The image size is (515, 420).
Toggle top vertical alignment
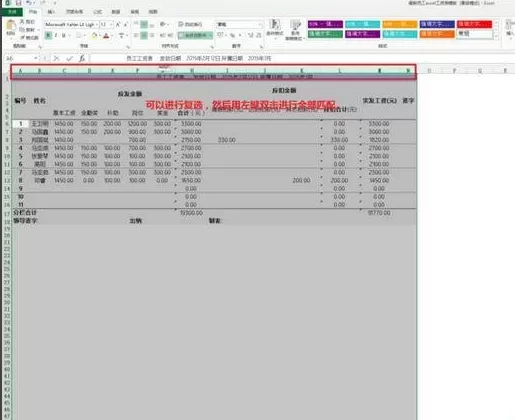pyautogui.click(x=136, y=24)
